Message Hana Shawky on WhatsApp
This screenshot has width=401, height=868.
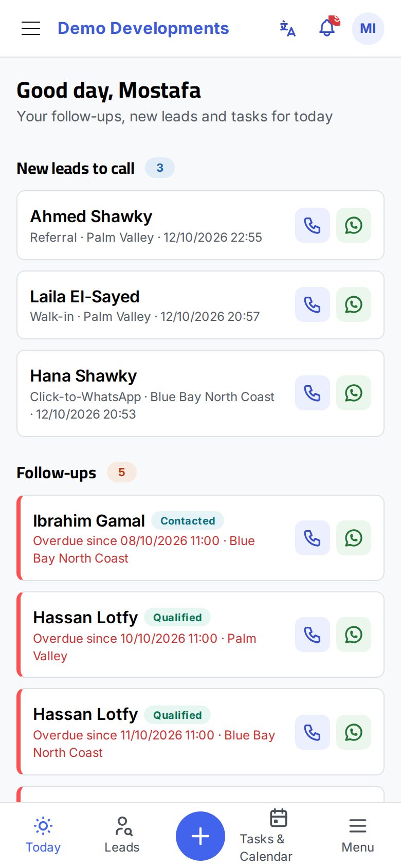tap(354, 393)
